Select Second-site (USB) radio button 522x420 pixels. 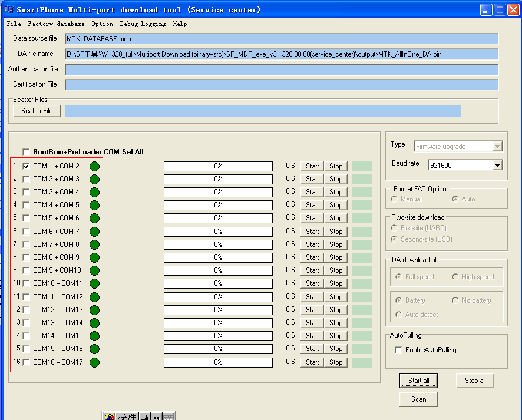(x=394, y=239)
